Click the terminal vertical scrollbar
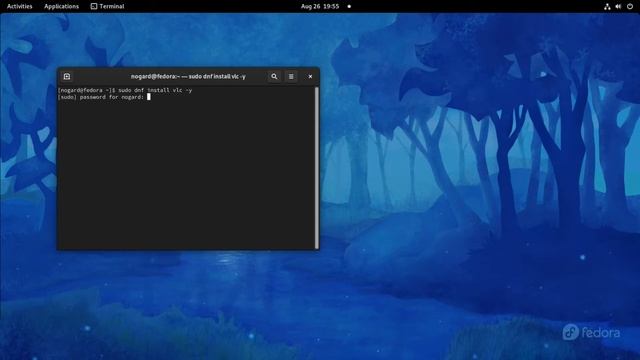Screen dimensions: 640x360 (317, 167)
